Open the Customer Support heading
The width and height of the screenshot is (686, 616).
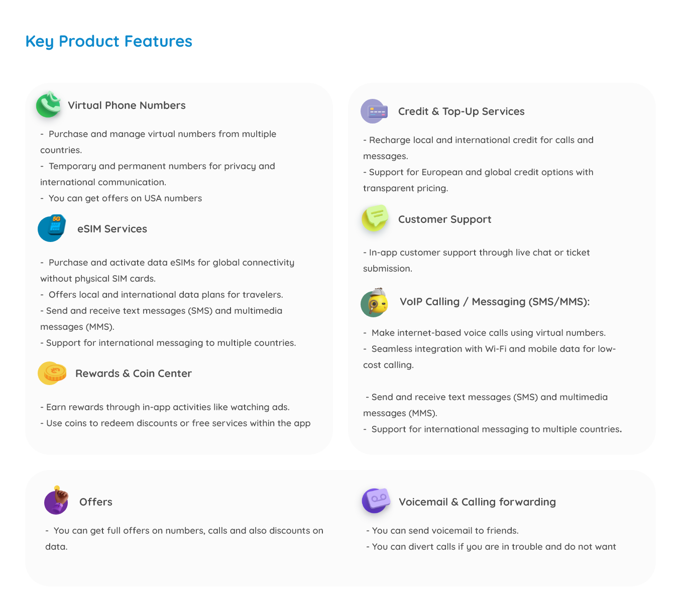(x=444, y=219)
